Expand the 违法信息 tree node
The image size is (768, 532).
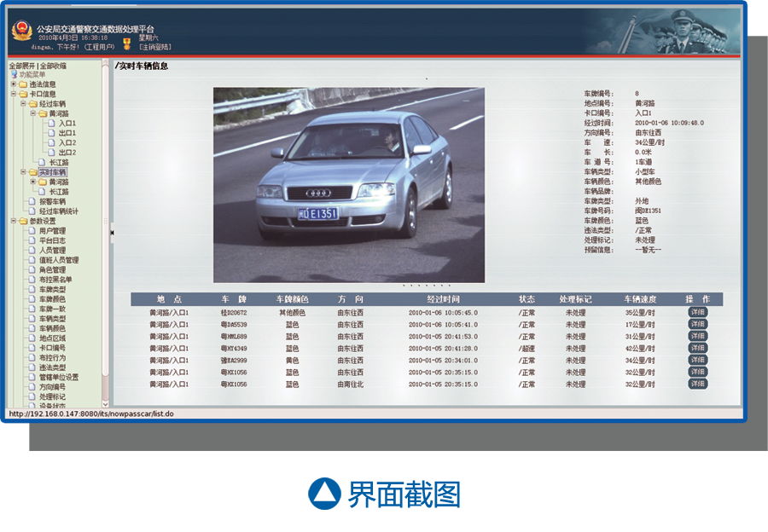click(x=13, y=84)
